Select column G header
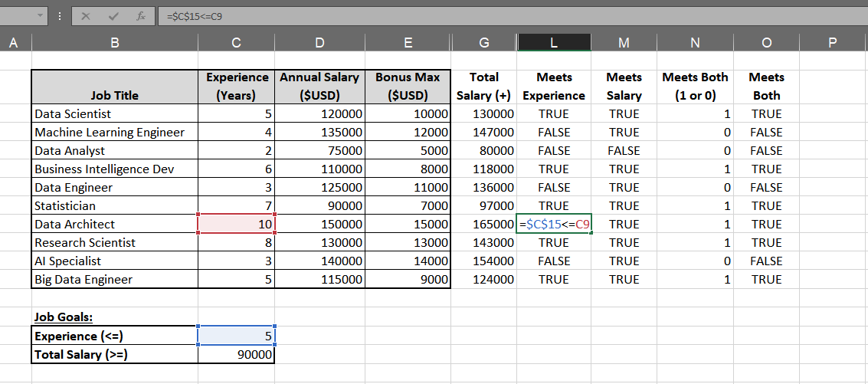The height and width of the screenshot is (384, 868). pyautogui.click(x=484, y=42)
